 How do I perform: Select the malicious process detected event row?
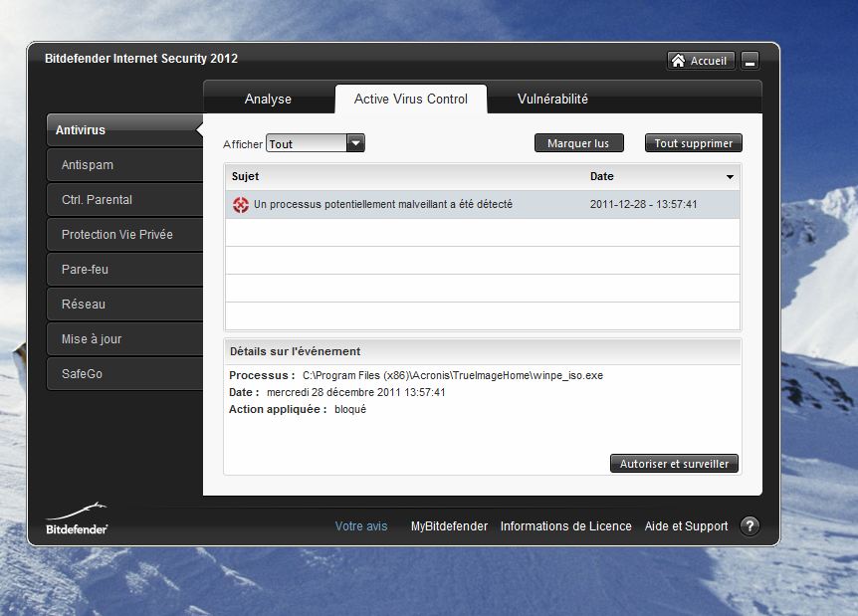coord(483,205)
